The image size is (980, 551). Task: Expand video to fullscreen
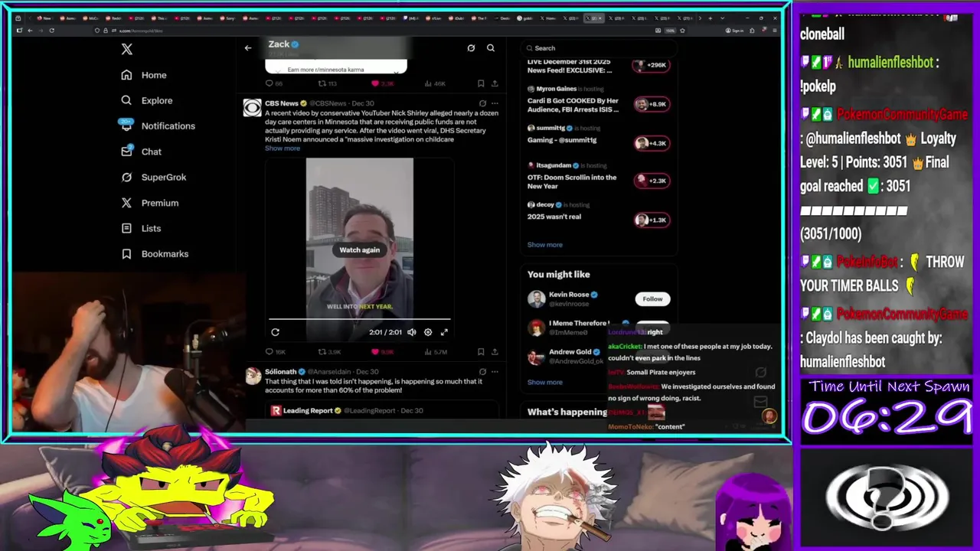tap(444, 332)
